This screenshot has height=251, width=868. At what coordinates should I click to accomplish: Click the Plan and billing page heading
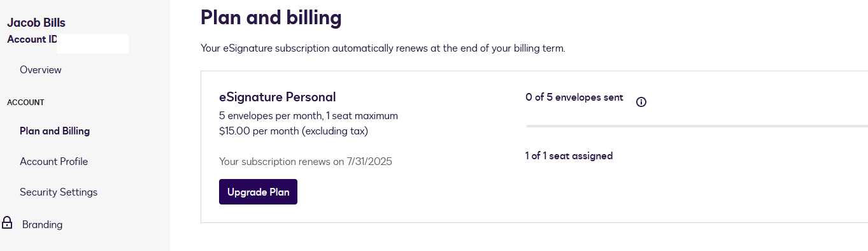pyautogui.click(x=271, y=17)
